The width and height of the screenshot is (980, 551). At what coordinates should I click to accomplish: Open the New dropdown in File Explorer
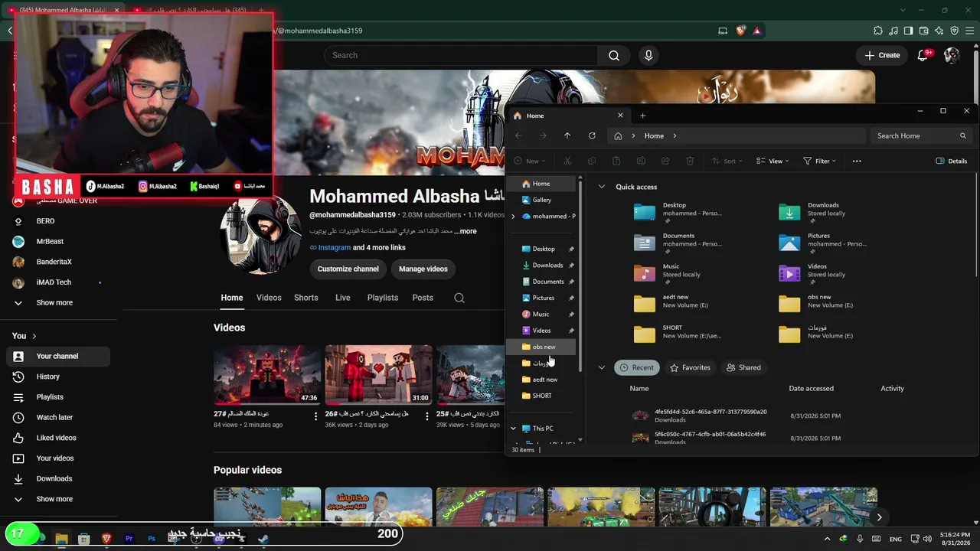pos(529,161)
